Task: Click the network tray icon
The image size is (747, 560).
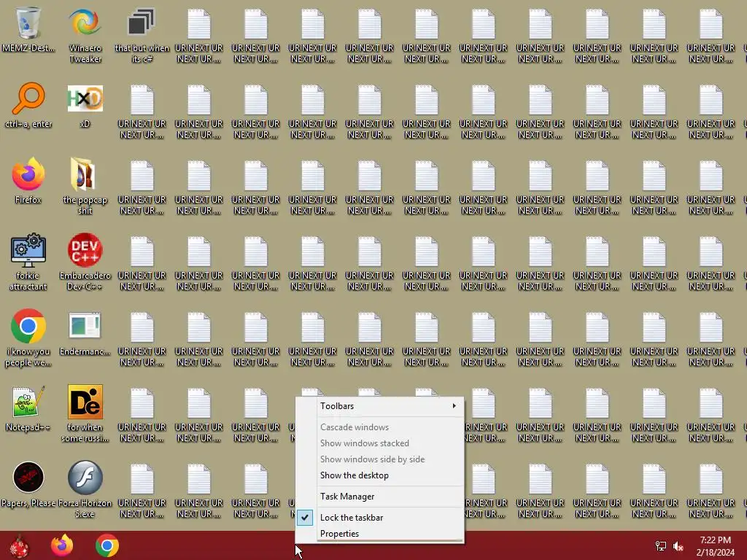Action: tap(661, 546)
